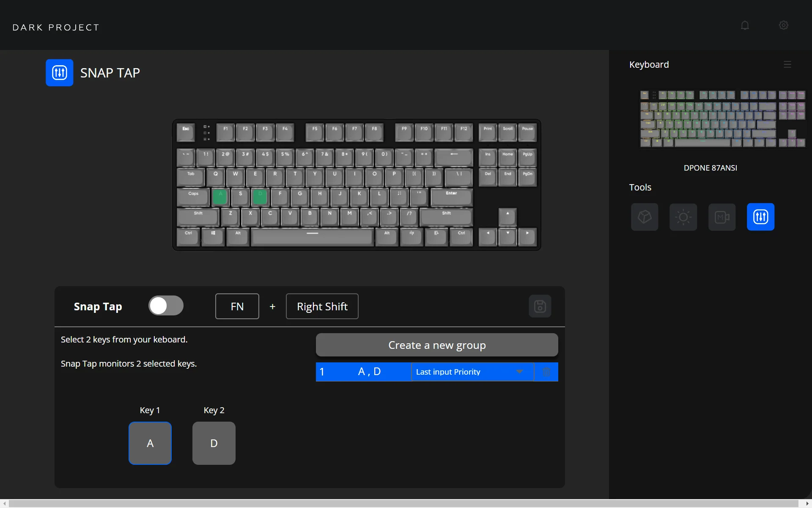Expand group 1 options with arrow button
Image resolution: width=812 pixels, height=508 pixels.
(x=519, y=372)
